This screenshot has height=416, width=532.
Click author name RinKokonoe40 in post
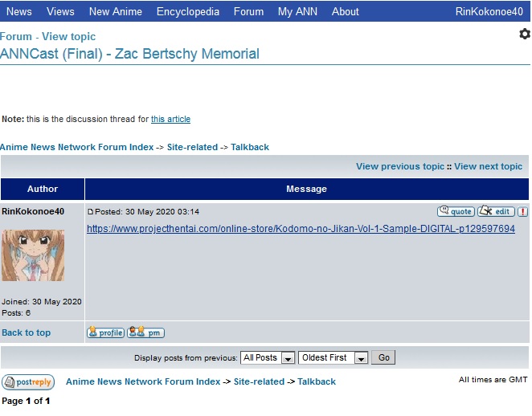click(33, 211)
